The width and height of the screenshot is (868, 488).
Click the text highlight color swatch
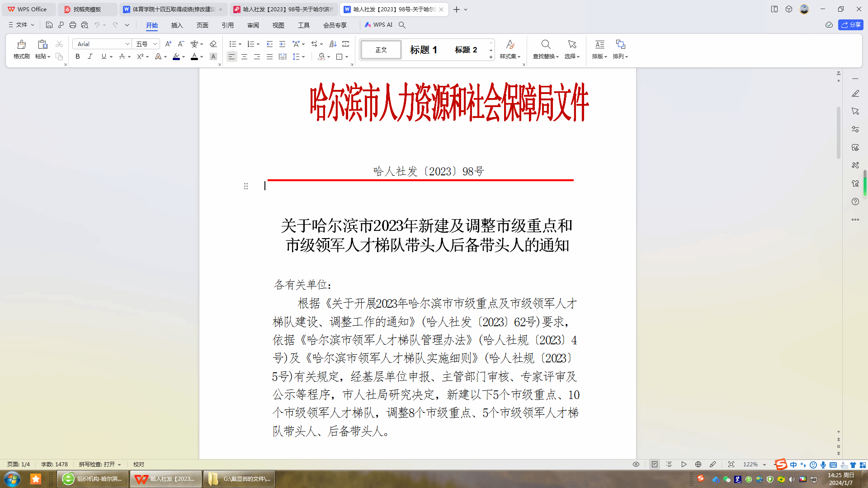click(x=176, y=56)
